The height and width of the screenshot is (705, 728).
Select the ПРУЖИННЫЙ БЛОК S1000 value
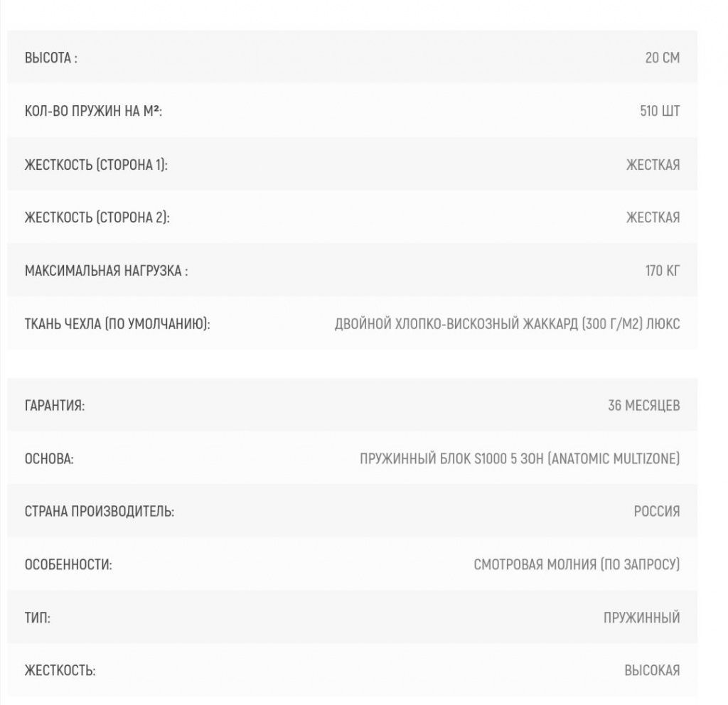(x=520, y=458)
